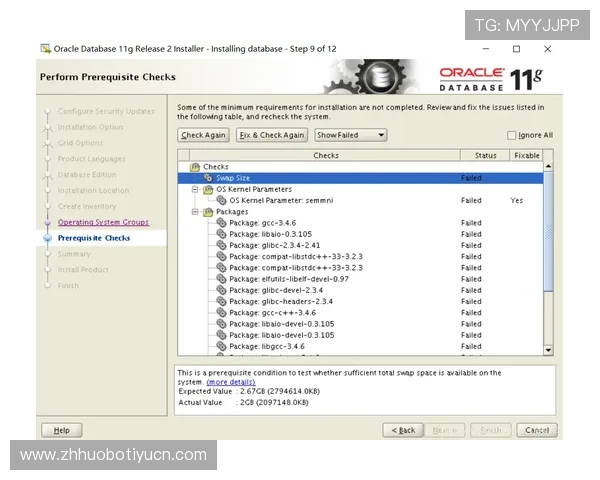Screen dimensions: 600x480
Task: Click the Expected Value 2.67GB text
Action: [x=249, y=391]
